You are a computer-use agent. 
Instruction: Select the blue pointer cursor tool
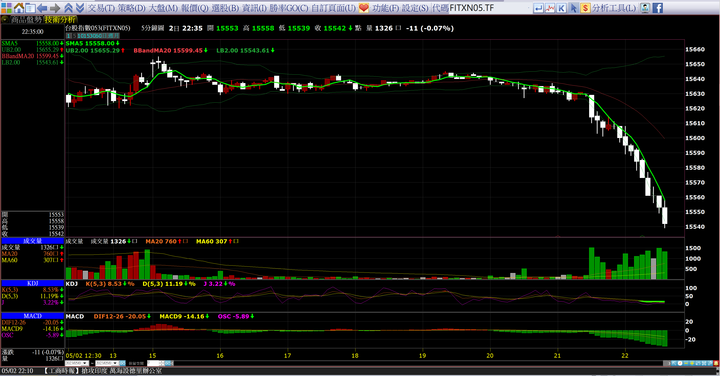[573, 8]
